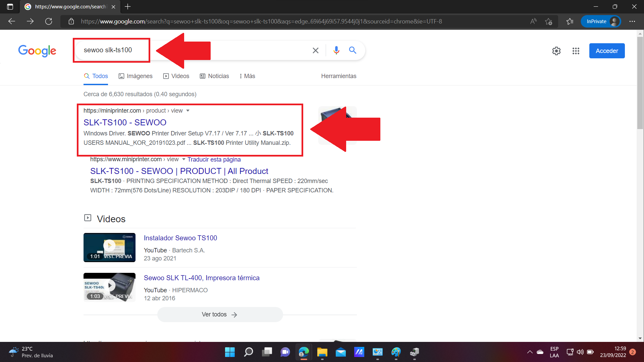
Task: Click the blue search magnifier icon
Action: [353, 50]
